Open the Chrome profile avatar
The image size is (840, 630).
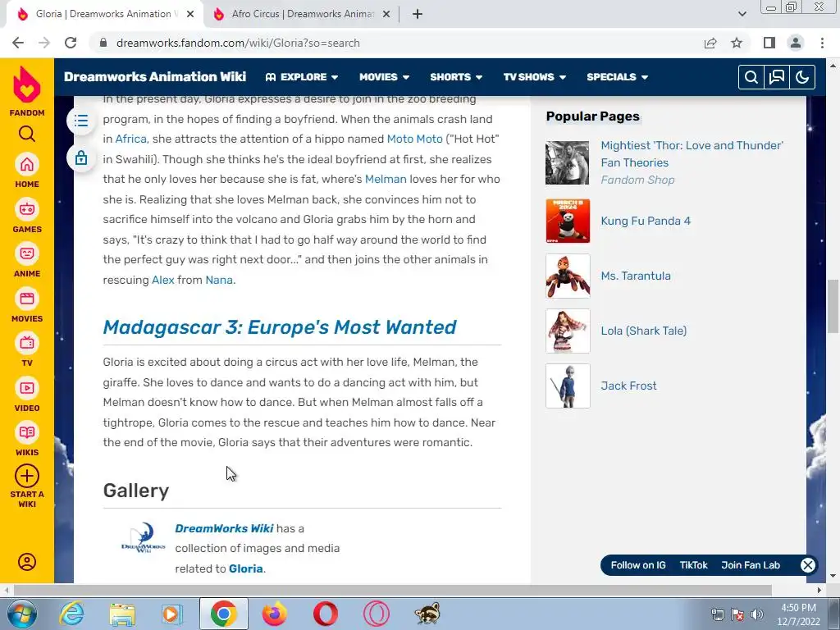pyautogui.click(x=796, y=43)
